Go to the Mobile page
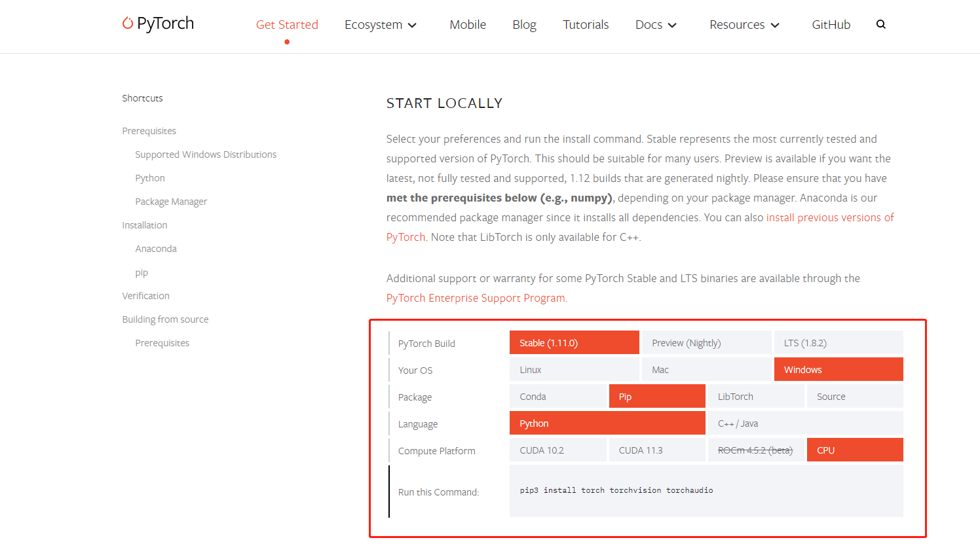 point(468,25)
